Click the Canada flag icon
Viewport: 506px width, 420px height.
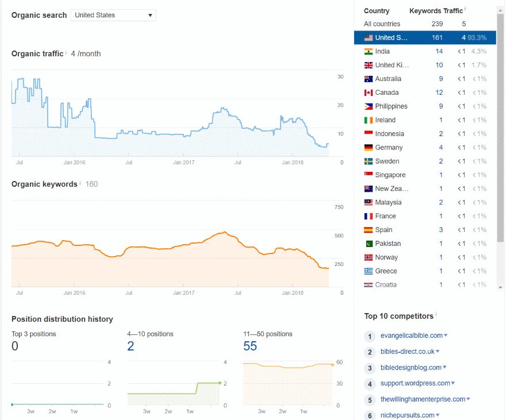coord(369,93)
